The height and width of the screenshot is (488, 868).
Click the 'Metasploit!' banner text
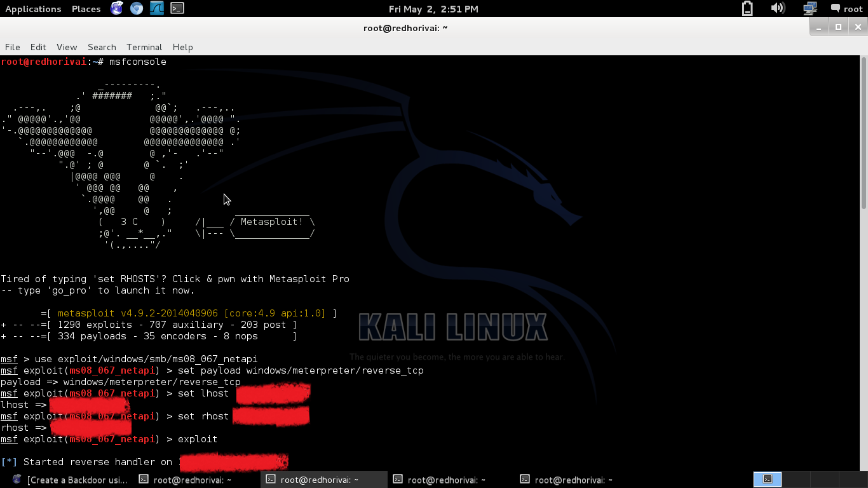point(272,222)
